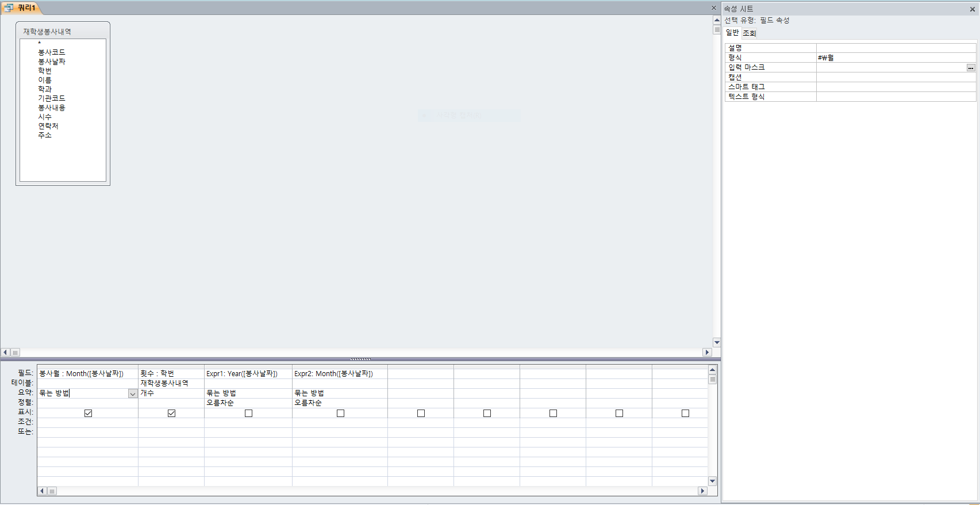
Task: Click the 형식 property value field
Action: (x=895, y=58)
